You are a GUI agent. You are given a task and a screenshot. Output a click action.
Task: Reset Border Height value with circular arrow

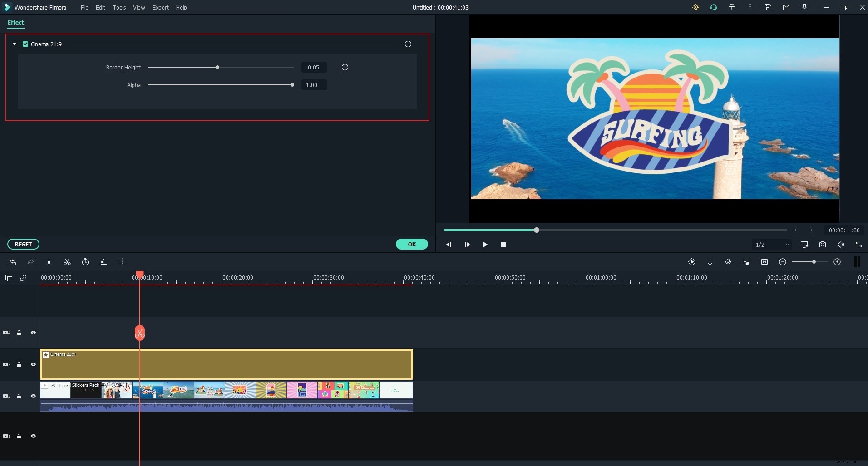345,67
